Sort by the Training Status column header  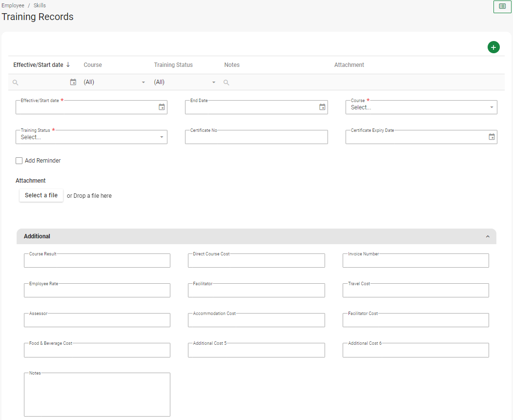(x=173, y=65)
